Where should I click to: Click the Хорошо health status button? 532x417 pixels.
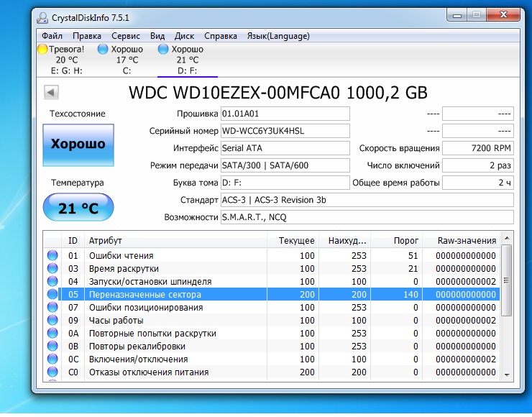click(78, 145)
